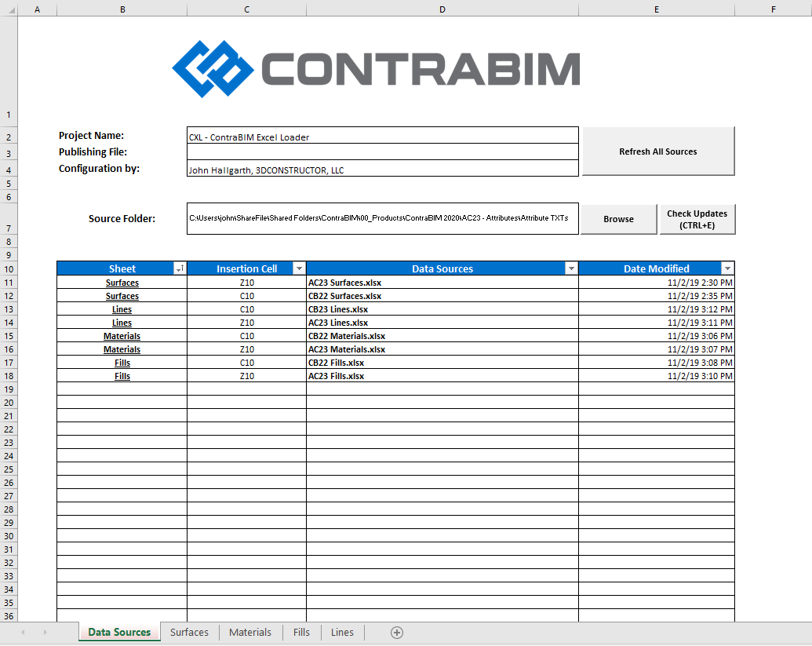This screenshot has height=646, width=812.
Task: Click the Source Folder path field
Action: (383, 219)
